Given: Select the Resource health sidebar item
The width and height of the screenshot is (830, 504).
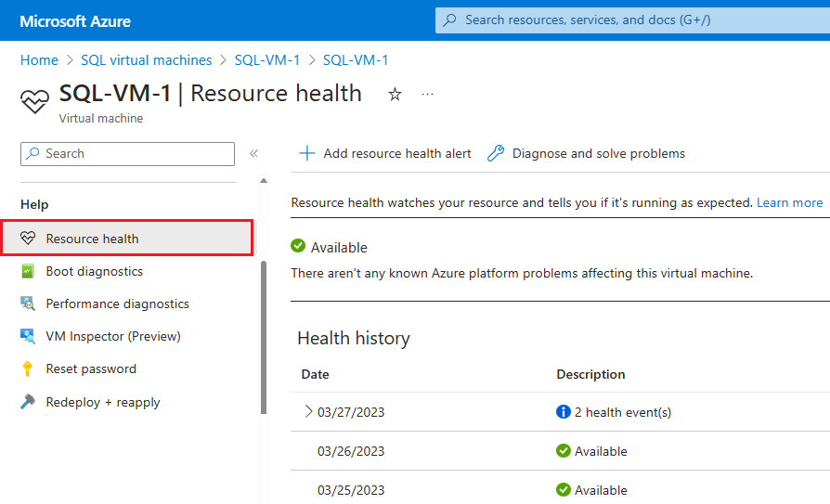Looking at the screenshot, I should pos(92,239).
